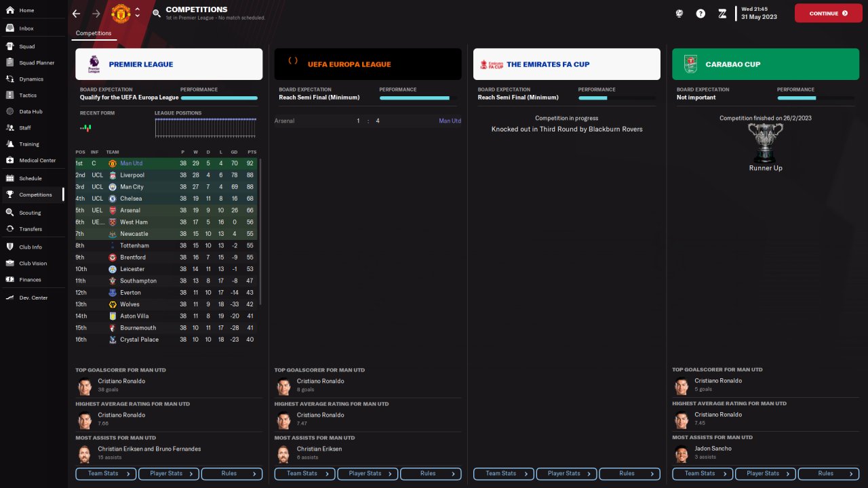
Task: Open the Carabao Cup header
Action: (x=766, y=64)
